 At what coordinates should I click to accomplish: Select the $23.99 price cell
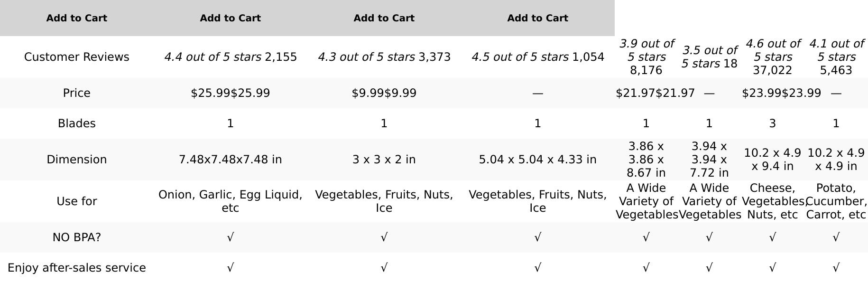click(781, 93)
